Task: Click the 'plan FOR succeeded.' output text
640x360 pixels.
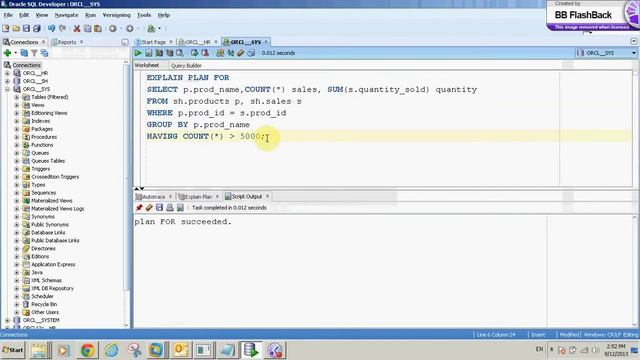Action: tap(183, 222)
